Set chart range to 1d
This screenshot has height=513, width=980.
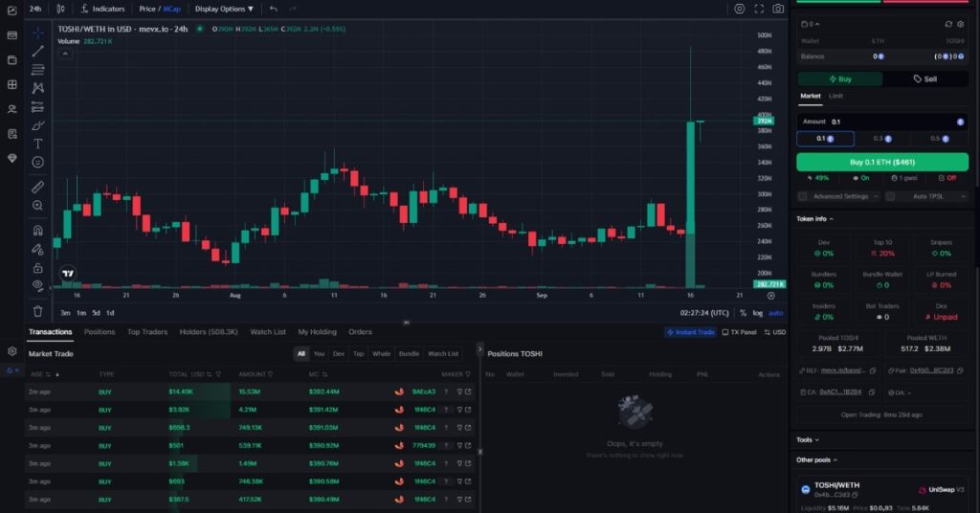(110, 313)
